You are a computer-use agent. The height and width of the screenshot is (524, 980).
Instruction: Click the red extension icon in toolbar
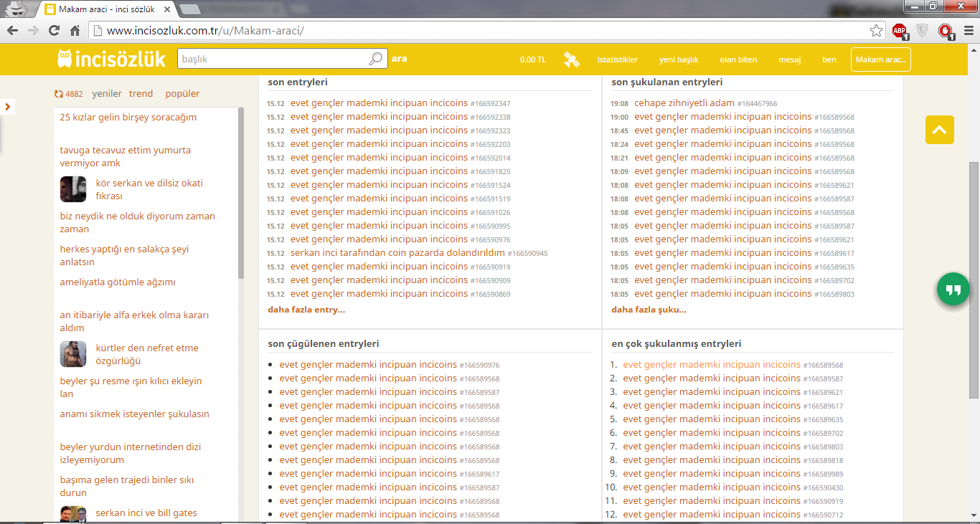[946, 31]
